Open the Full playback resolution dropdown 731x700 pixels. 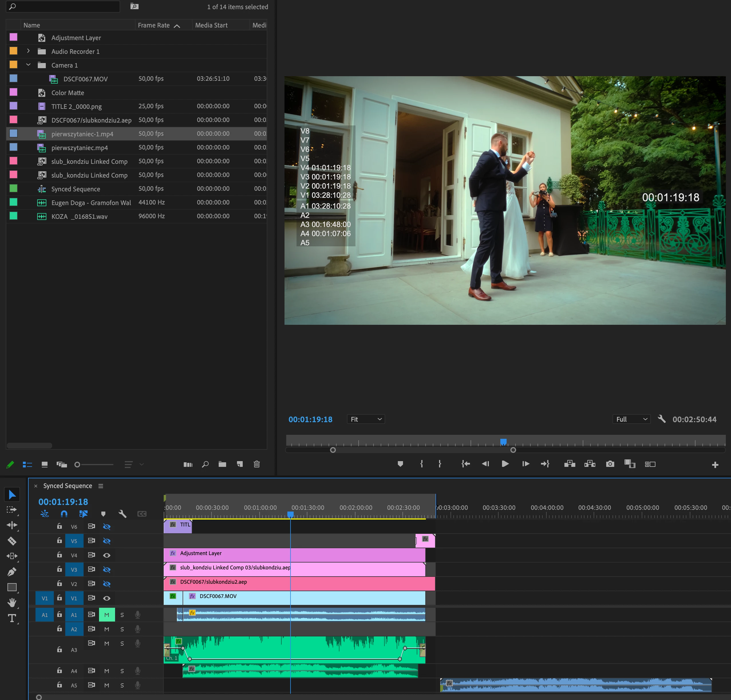631,419
